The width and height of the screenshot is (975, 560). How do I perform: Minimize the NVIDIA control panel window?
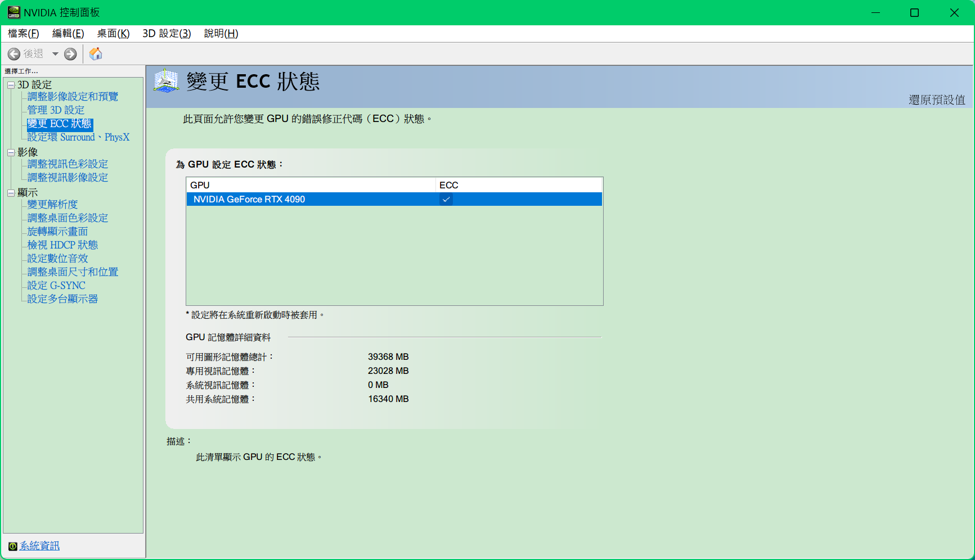point(875,12)
